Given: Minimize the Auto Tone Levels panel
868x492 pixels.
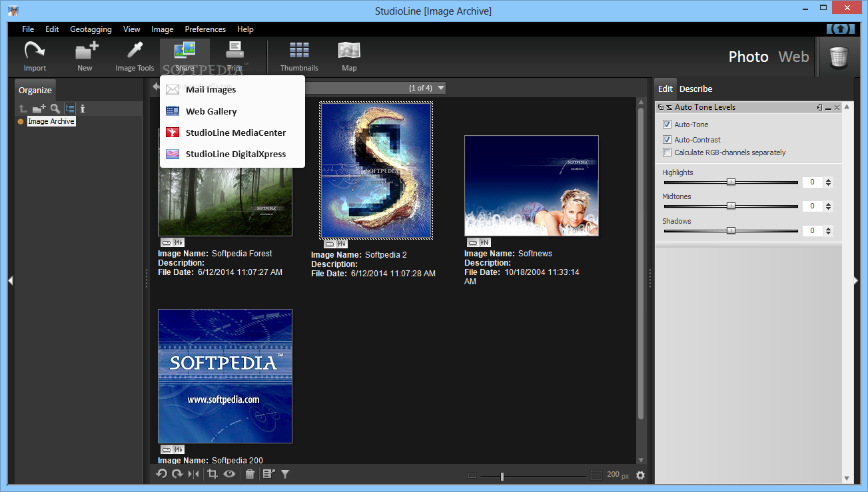Looking at the screenshot, I should 828,107.
